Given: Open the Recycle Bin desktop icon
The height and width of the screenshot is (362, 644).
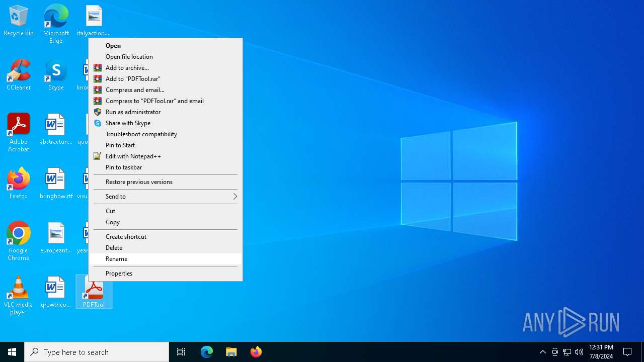Looking at the screenshot, I should point(19,21).
